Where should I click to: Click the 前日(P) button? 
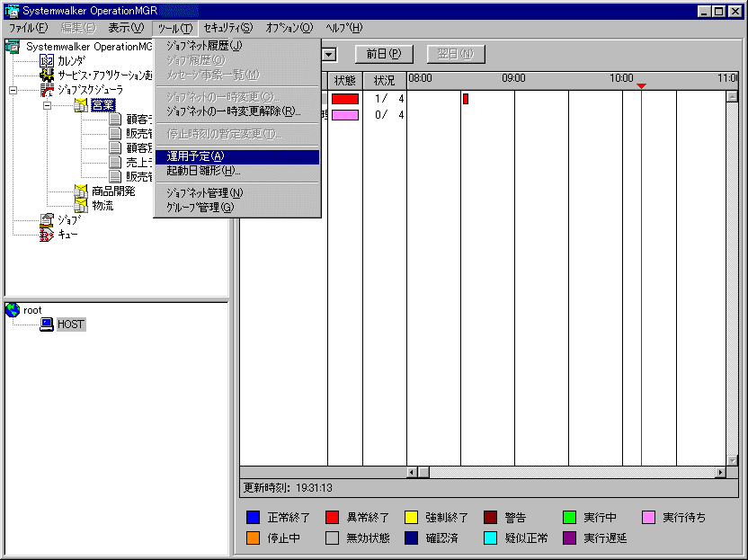click(384, 54)
